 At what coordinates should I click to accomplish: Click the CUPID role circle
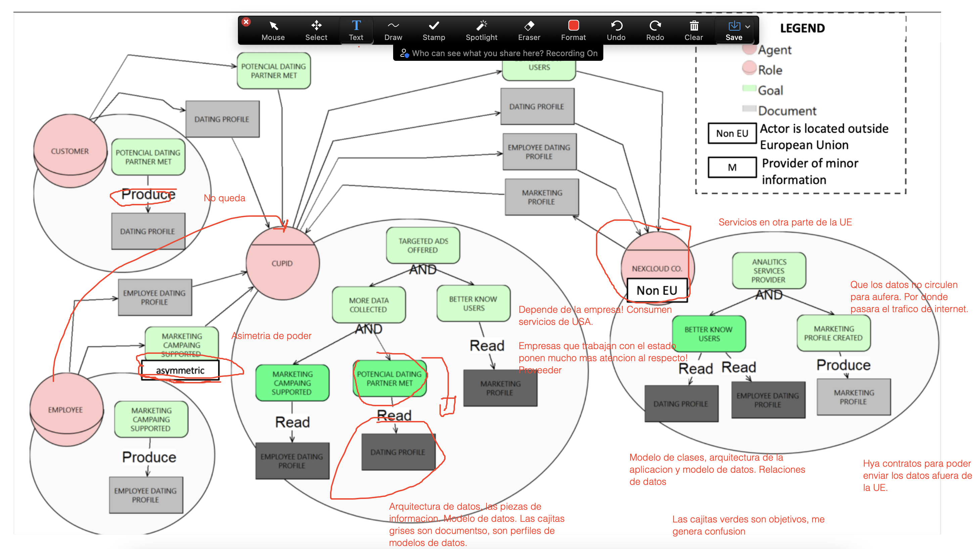pyautogui.click(x=282, y=263)
